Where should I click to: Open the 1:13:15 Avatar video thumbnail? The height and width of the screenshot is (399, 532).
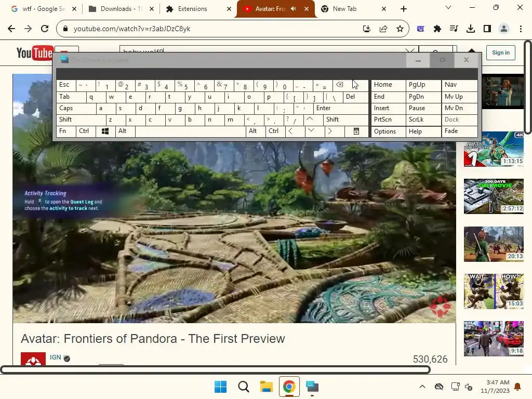(494, 149)
